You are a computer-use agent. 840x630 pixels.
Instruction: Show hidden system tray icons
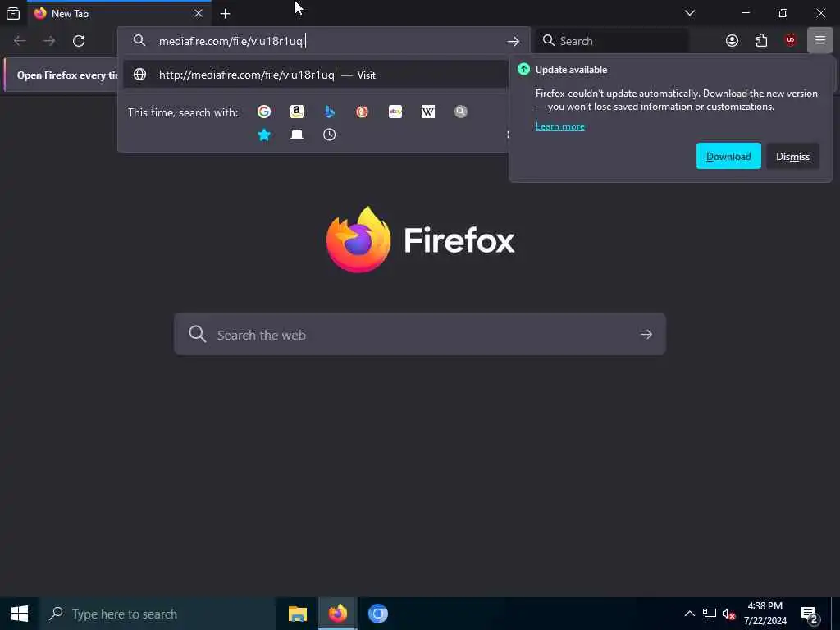tap(689, 614)
